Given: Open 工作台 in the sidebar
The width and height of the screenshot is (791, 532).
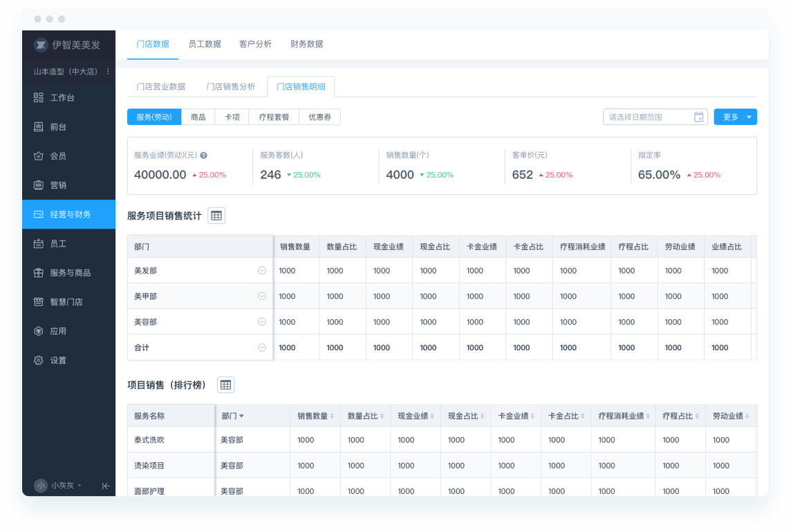Looking at the screenshot, I should [68, 97].
